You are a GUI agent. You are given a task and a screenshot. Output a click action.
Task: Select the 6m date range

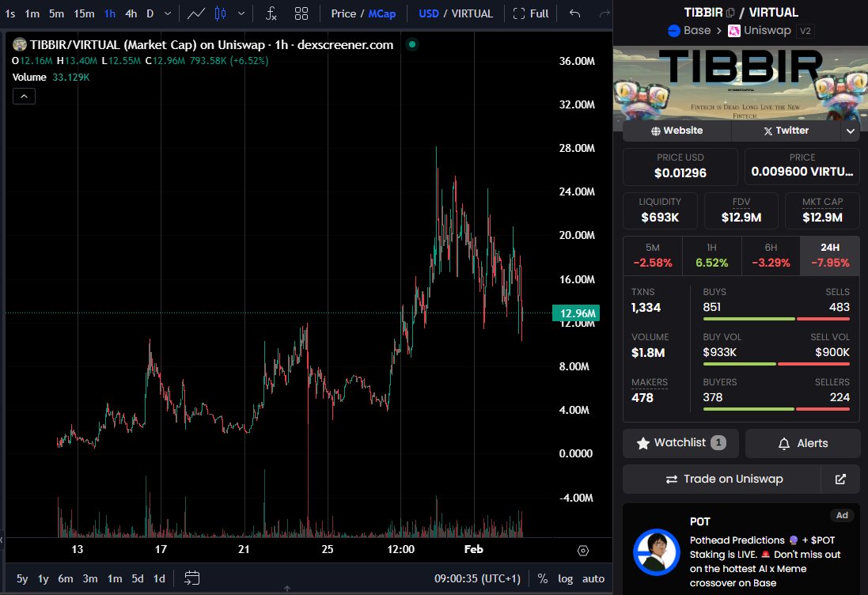(66, 579)
